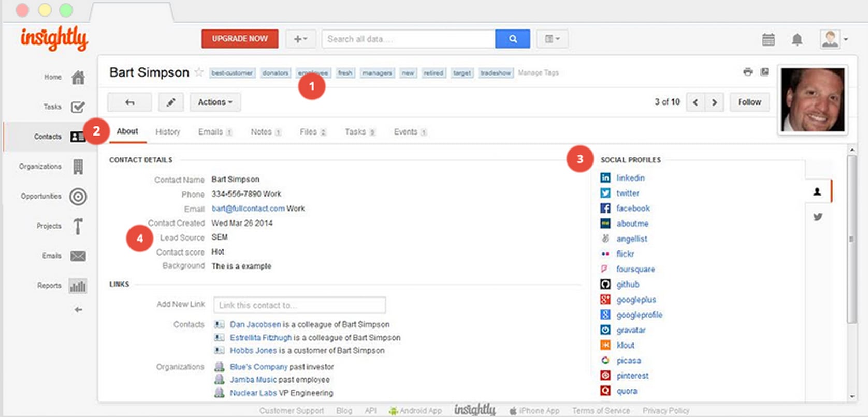The height and width of the screenshot is (417, 868).
Task: Click the Link this contact to field
Action: click(299, 305)
